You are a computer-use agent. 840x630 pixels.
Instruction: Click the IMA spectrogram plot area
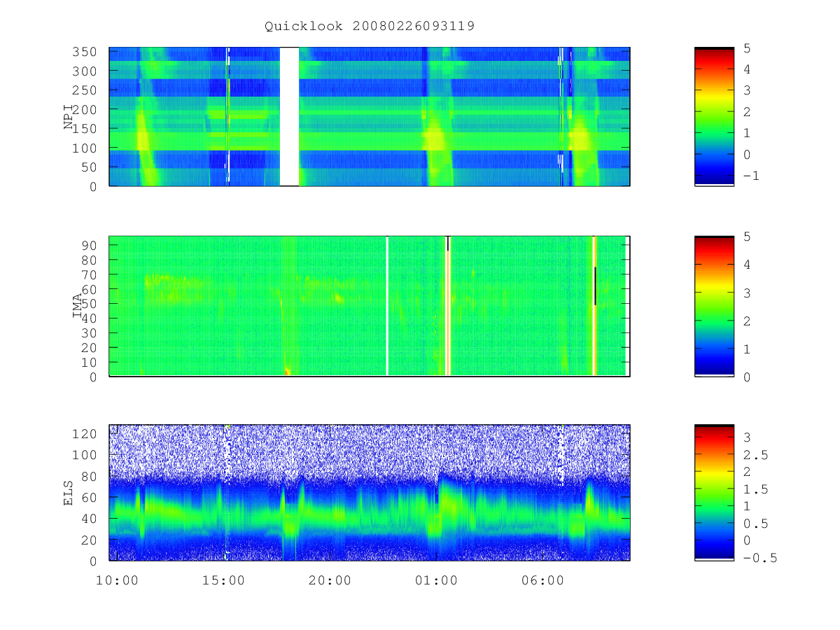click(370, 306)
